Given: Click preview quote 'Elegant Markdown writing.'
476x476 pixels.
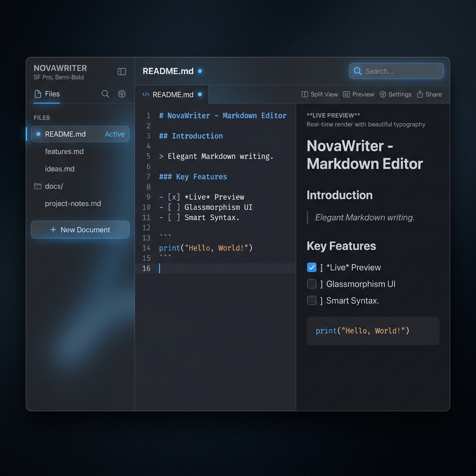Looking at the screenshot, I should [x=364, y=218].
